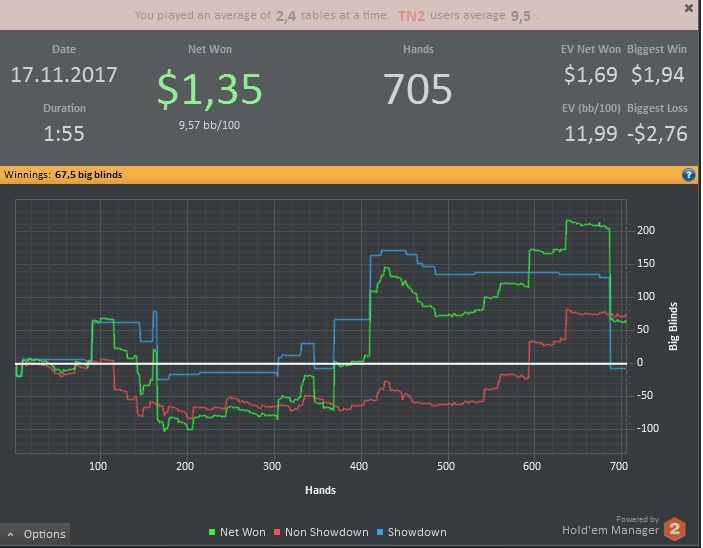Image resolution: width=703 pixels, height=548 pixels.
Task: Click the 400 tick on the x-axis
Action: pos(359,466)
